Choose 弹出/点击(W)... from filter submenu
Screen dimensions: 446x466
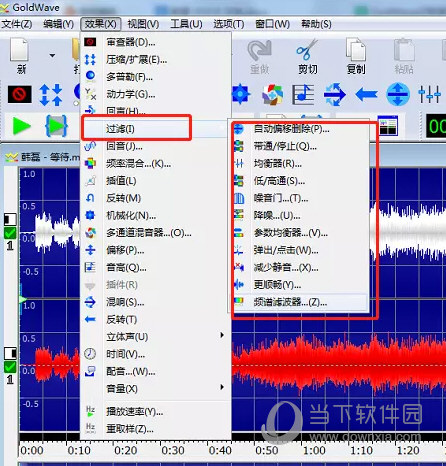click(x=299, y=250)
